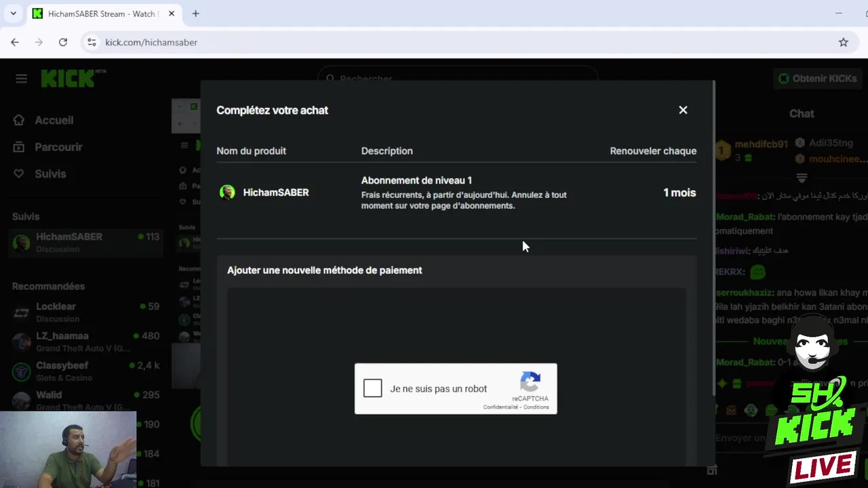The height and width of the screenshot is (488, 868).
Task: Open LZ_haamaa recommended channel
Action: point(85,341)
